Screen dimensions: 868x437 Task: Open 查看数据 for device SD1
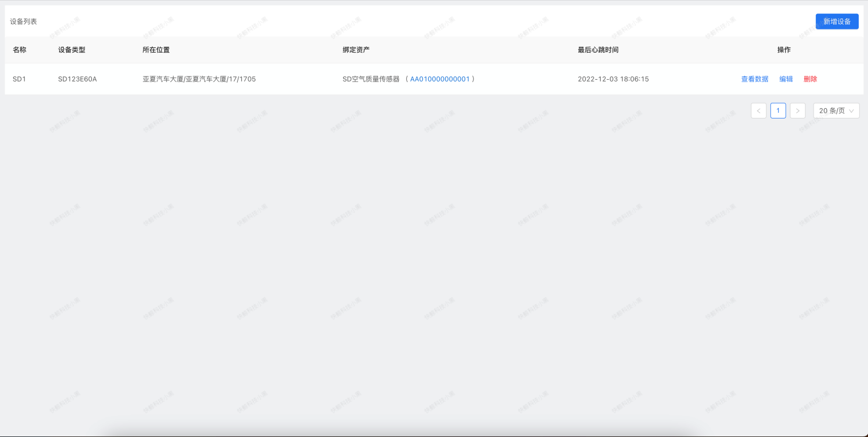pos(755,79)
